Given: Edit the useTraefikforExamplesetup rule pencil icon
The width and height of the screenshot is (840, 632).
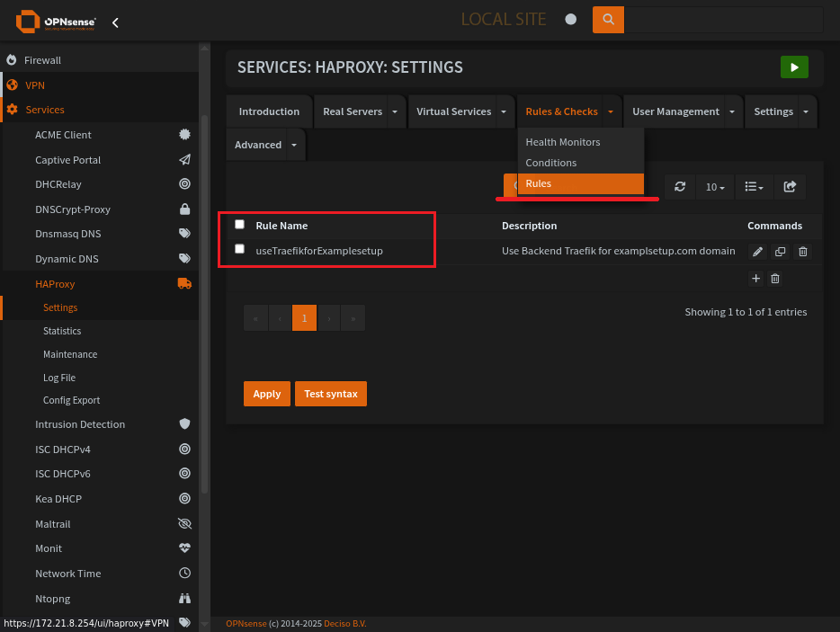Looking at the screenshot, I should point(757,252).
